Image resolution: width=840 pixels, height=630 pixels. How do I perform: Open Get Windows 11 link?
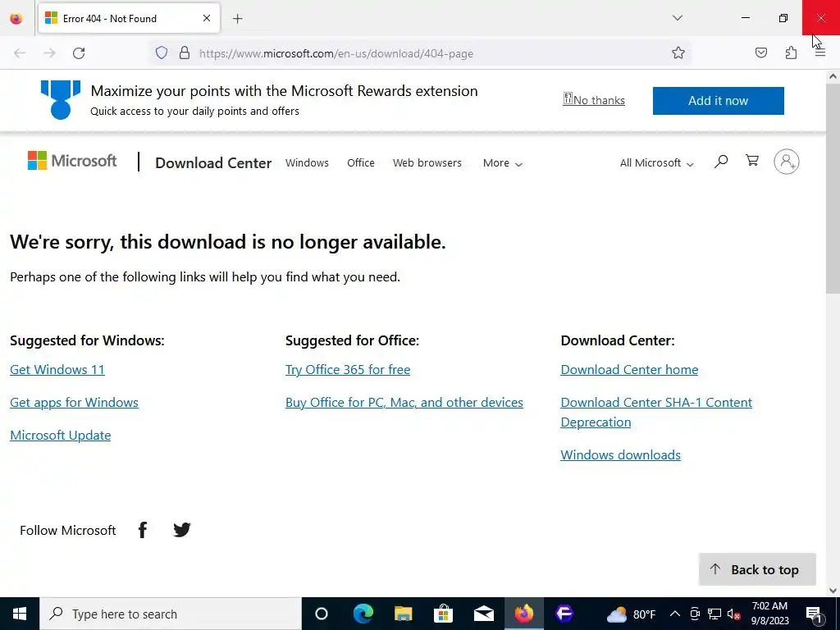point(57,370)
